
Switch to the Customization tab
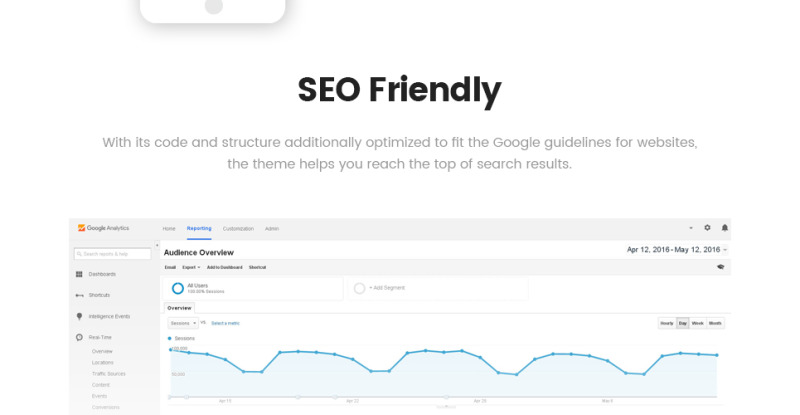tap(238, 229)
